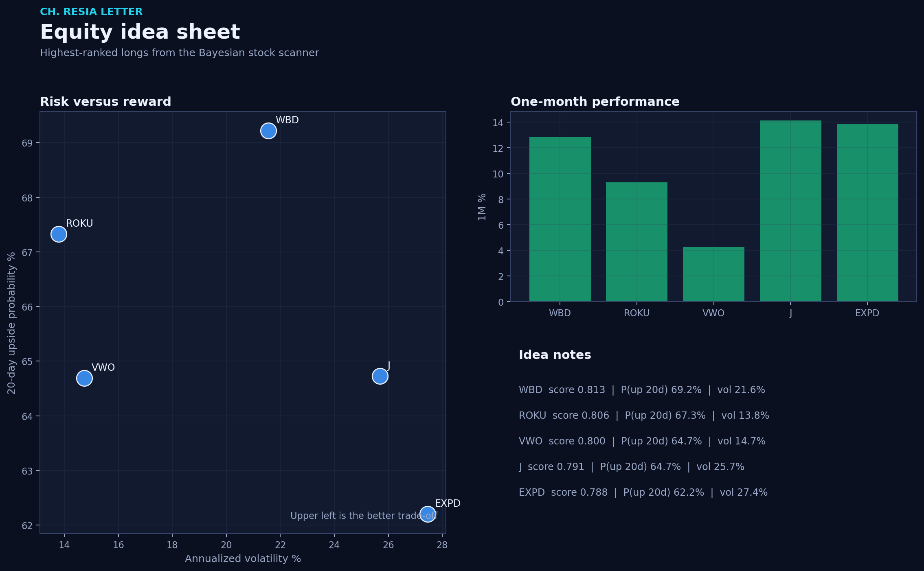Viewport: 924px width, 571px height.
Task: Click the 'CH. RESIA LETTER' header
Action: (91, 12)
